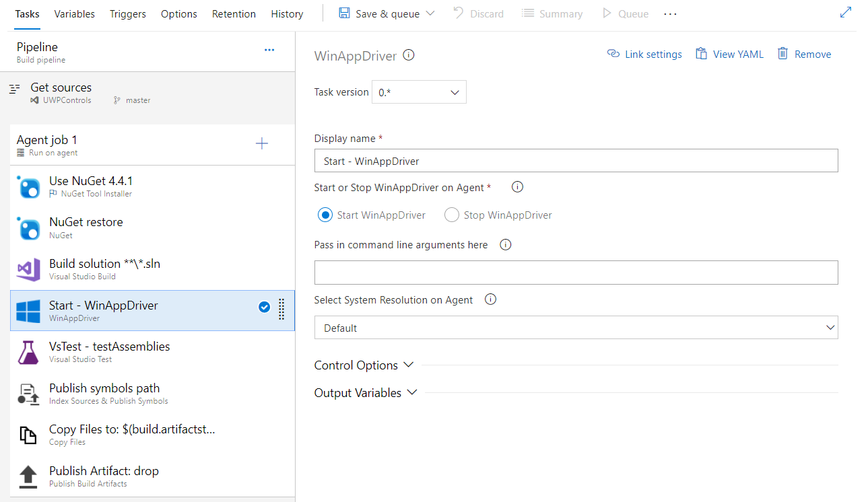Screen dimensions: 868x502
Task: Click the command line arguments input field
Action: 576,273
